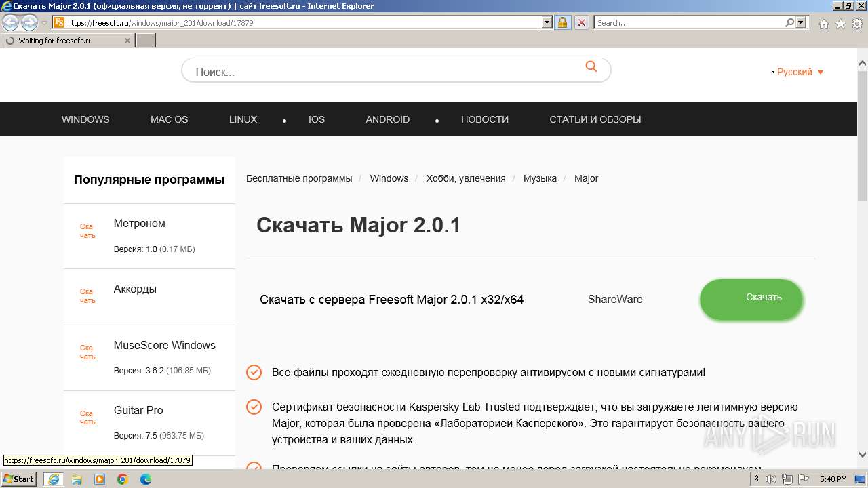Select the "Waiting for freesoft.ru" tab
Viewport: 868px width, 488px height.
[66, 41]
